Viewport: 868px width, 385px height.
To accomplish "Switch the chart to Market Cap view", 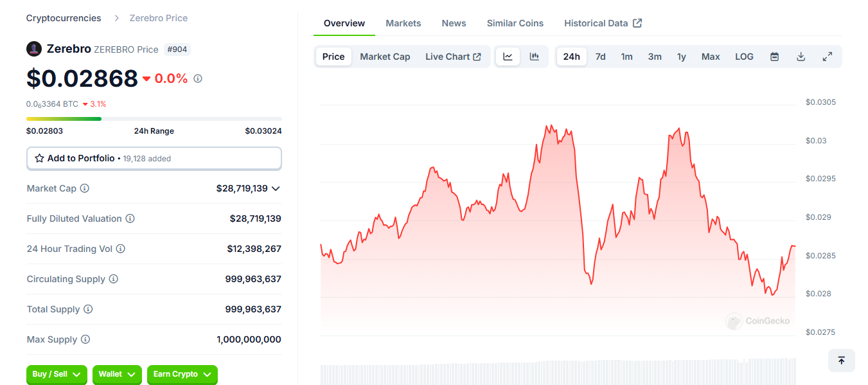I will click(x=385, y=57).
